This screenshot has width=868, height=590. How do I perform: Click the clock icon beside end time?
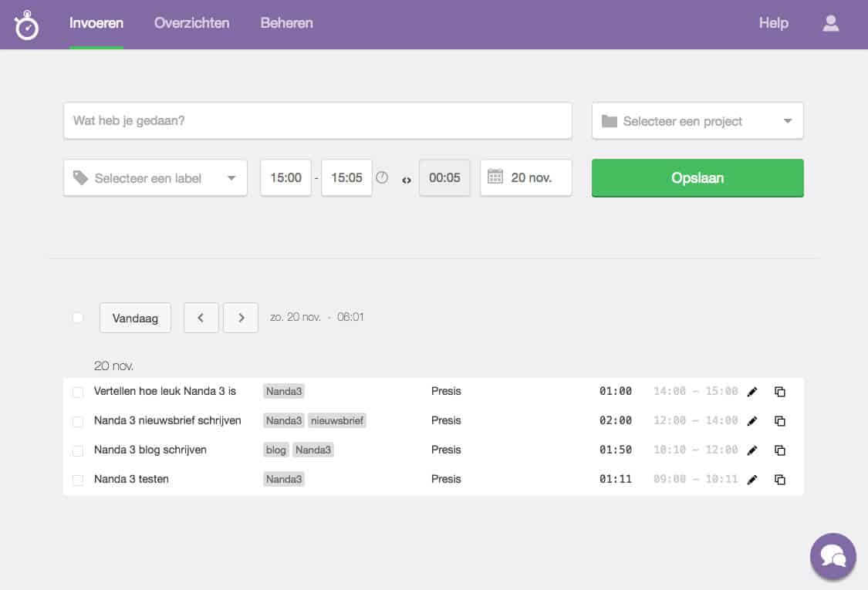tap(382, 177)
